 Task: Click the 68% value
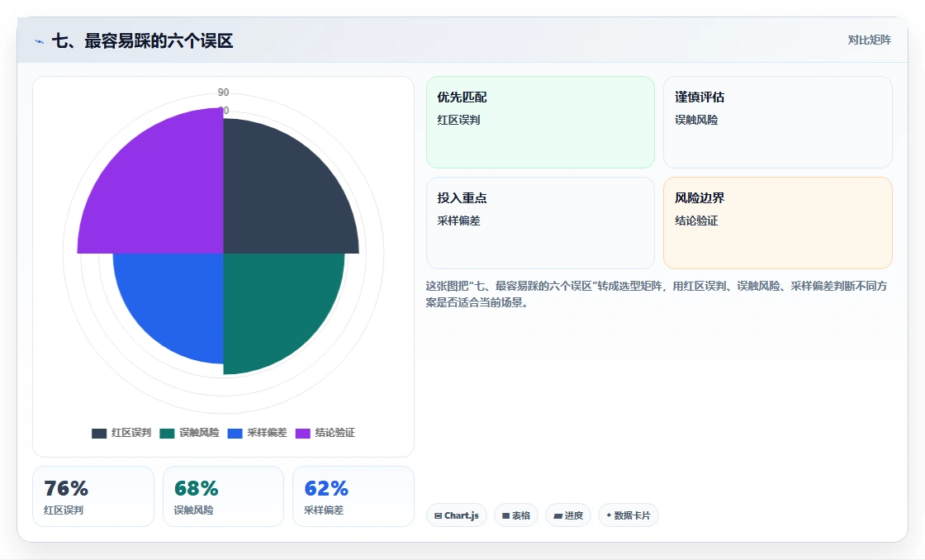pos(197,489)
